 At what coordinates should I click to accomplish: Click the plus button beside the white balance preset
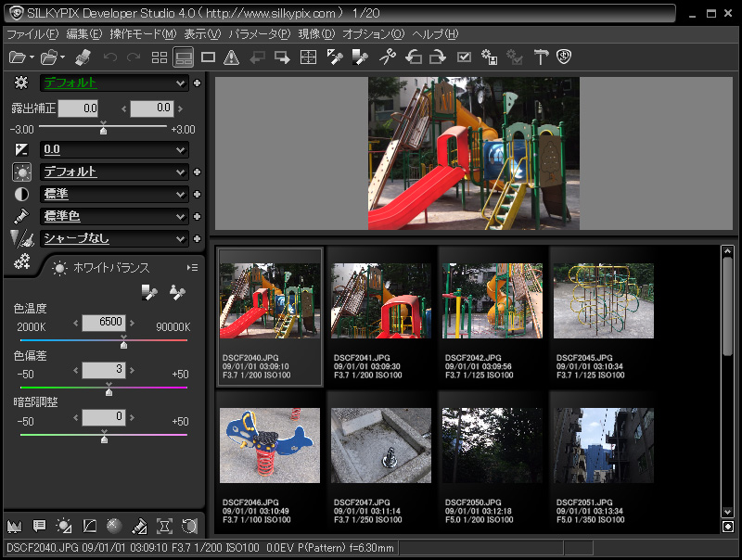196,172
